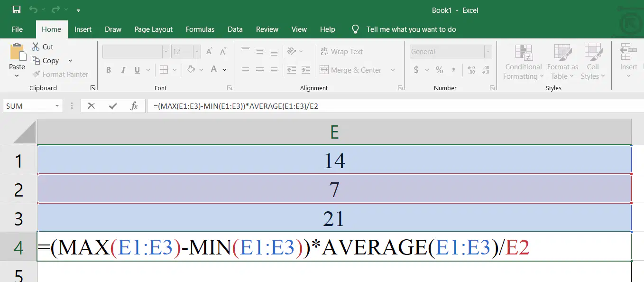The width and height of the screenshot is (644, 282).
Task: Confirm the formula with the checkmark
Action: (x=113, y=106)
